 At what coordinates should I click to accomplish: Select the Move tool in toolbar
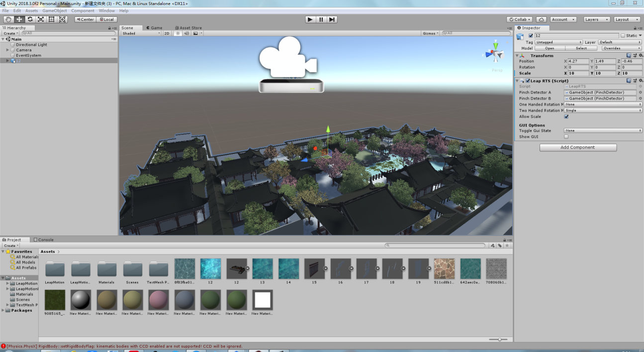click(19, 19)
